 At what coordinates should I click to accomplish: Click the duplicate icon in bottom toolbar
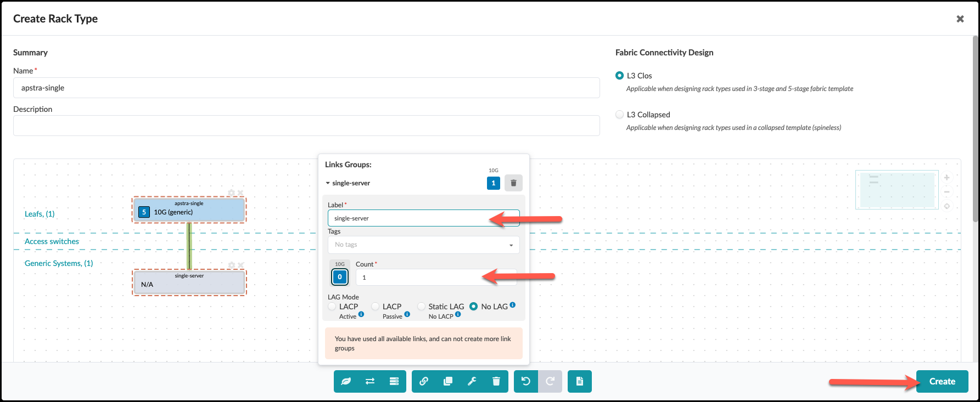[x=448, y=381]
